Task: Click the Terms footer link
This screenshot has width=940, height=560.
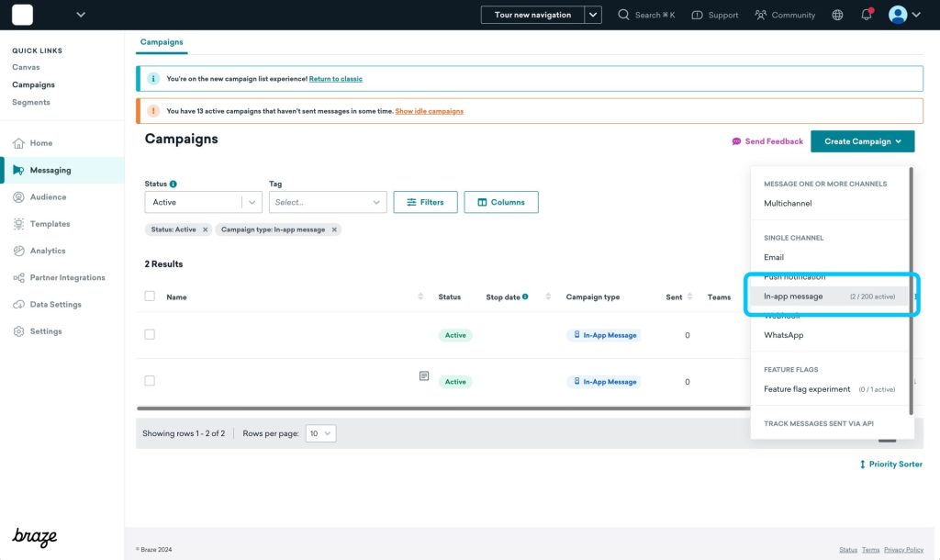Action: (870, 550)
